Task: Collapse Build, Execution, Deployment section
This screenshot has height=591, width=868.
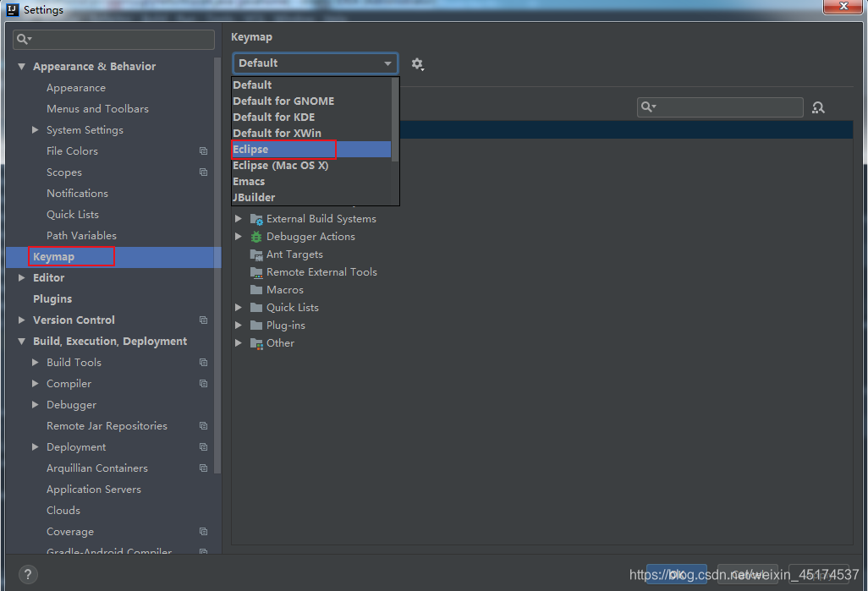Action: pos(22,342)
